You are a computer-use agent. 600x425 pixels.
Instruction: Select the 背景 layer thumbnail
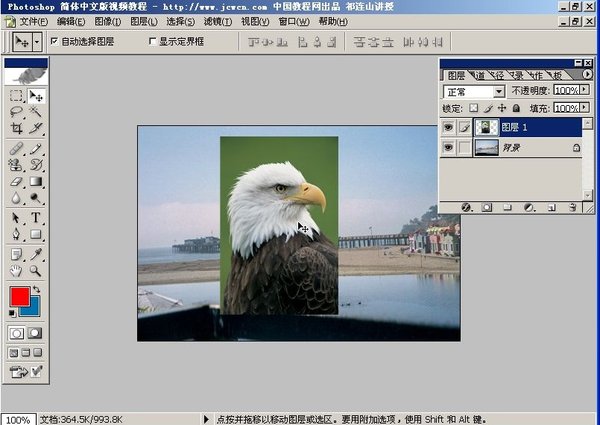tap(487, 148)
